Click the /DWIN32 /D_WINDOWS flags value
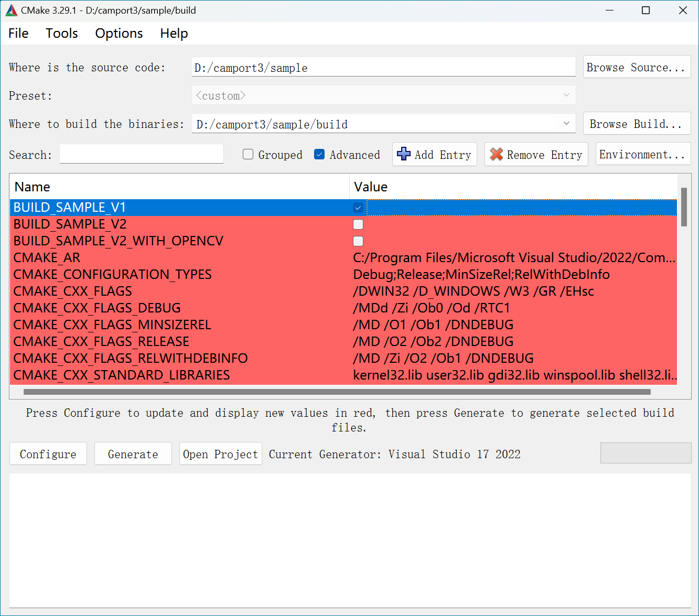Viewport: 699px width, 616px height. (474, 291)
